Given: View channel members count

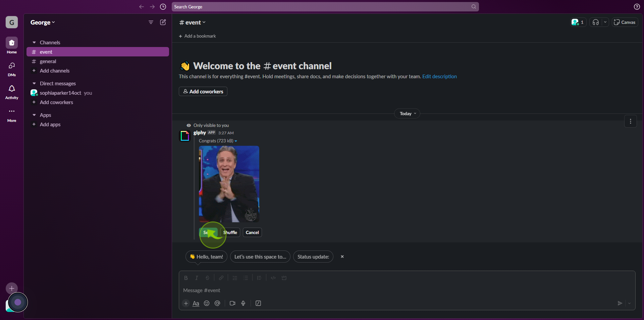Looking at the screenshot, I should point(578,22).
